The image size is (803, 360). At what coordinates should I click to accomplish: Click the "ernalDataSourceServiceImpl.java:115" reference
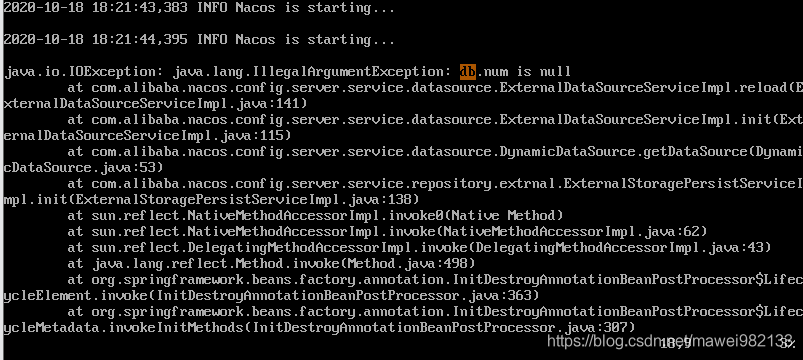click(x=146, y=135)
